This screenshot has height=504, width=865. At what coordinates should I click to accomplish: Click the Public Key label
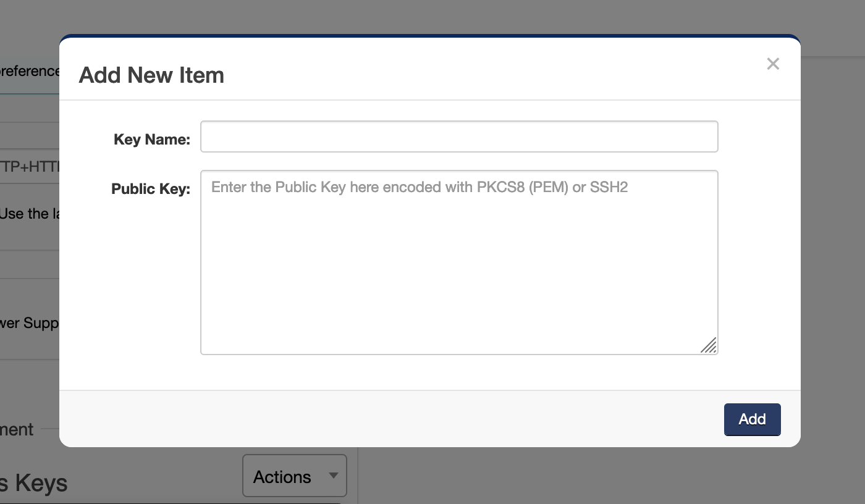(151, 188)
